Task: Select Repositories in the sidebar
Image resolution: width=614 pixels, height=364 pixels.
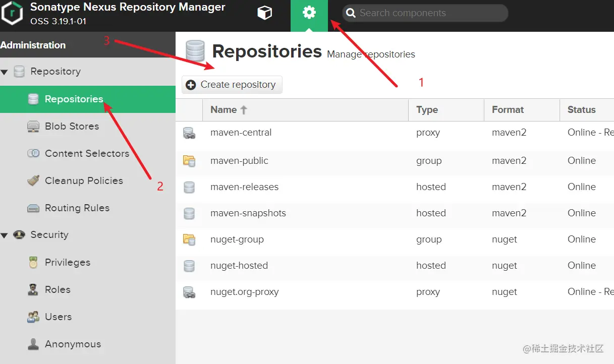Action: tap(88, 99)
